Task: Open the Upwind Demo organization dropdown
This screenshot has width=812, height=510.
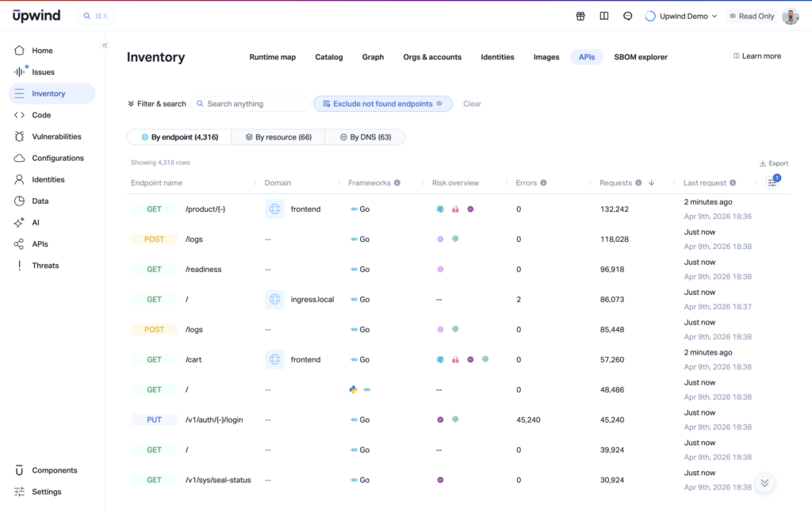Action: click(x=681, y=16)
